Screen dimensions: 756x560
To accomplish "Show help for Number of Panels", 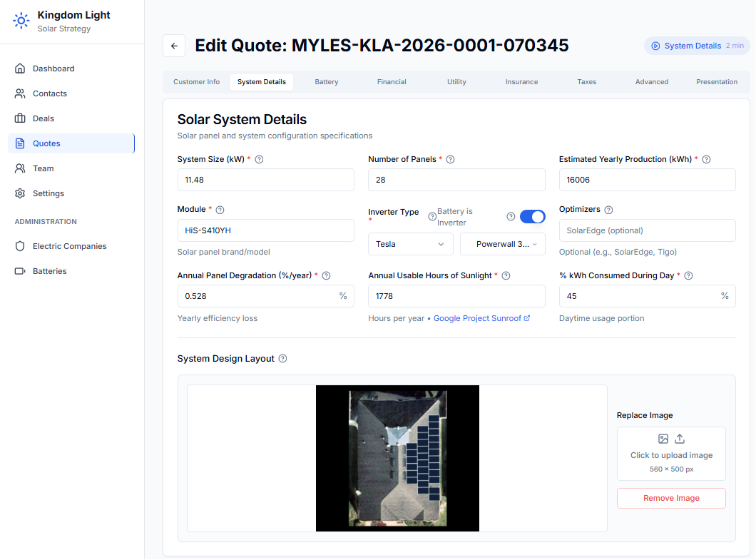I will [x=450, y=160].
